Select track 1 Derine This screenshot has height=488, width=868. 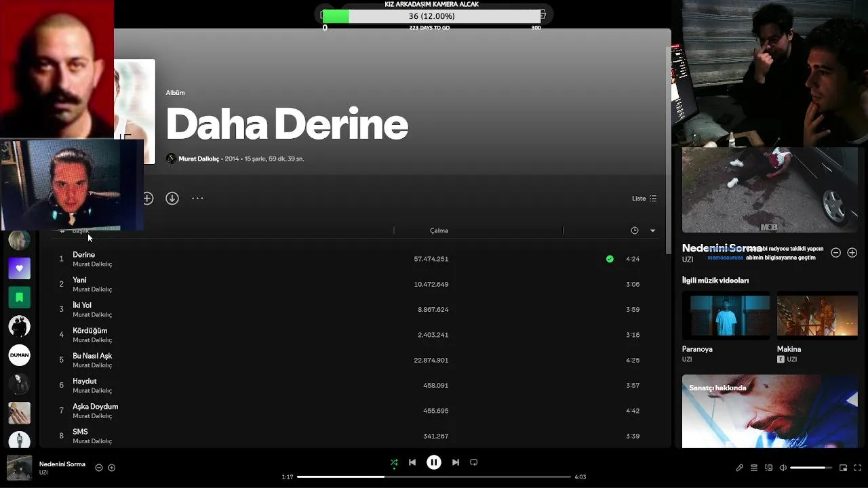point(355,259)
